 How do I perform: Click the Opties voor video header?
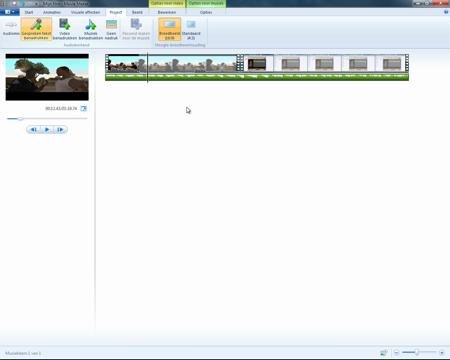167,3
